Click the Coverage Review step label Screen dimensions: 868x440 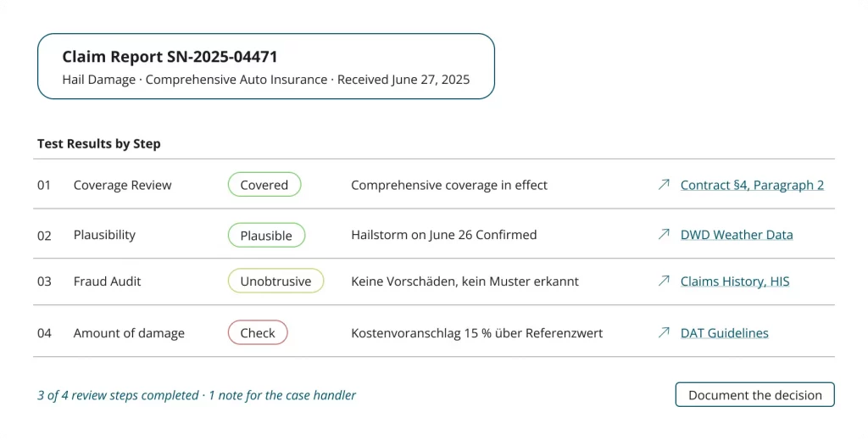(122, 186)
